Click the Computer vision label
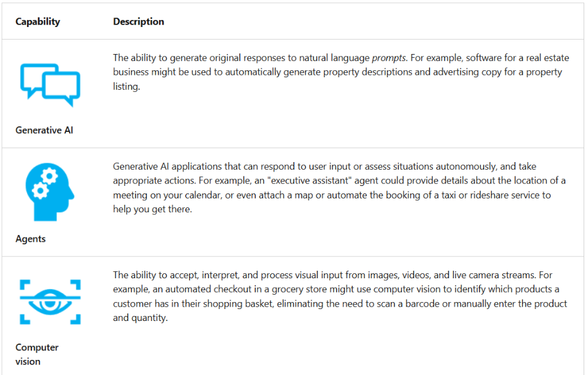 [36, 354]
